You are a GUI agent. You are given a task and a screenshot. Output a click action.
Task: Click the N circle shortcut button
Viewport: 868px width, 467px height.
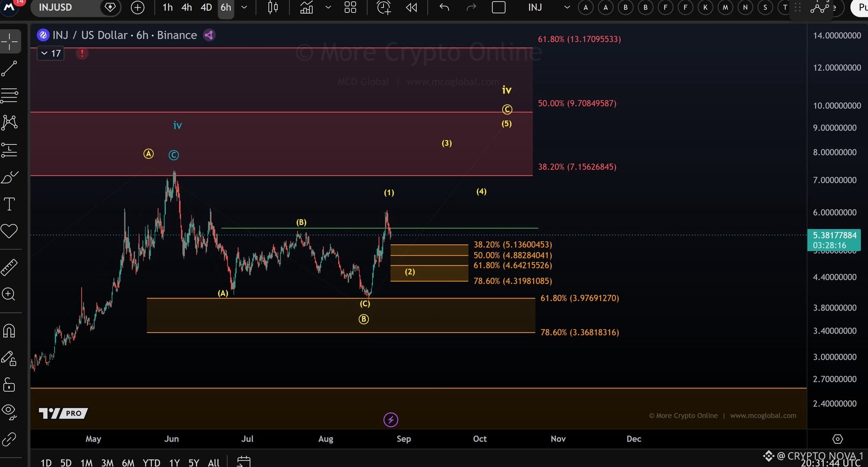pyautogui.click(x=745, y=7)
